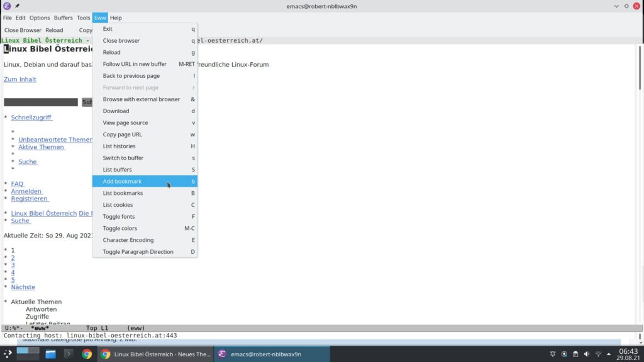This screenshot has height=362, width=644.
Task: Select Switch to buffer
Action: (x=145, y=158)
